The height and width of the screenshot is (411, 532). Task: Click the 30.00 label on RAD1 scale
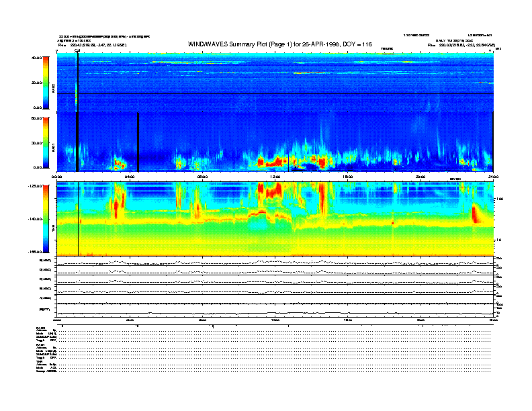36,143
